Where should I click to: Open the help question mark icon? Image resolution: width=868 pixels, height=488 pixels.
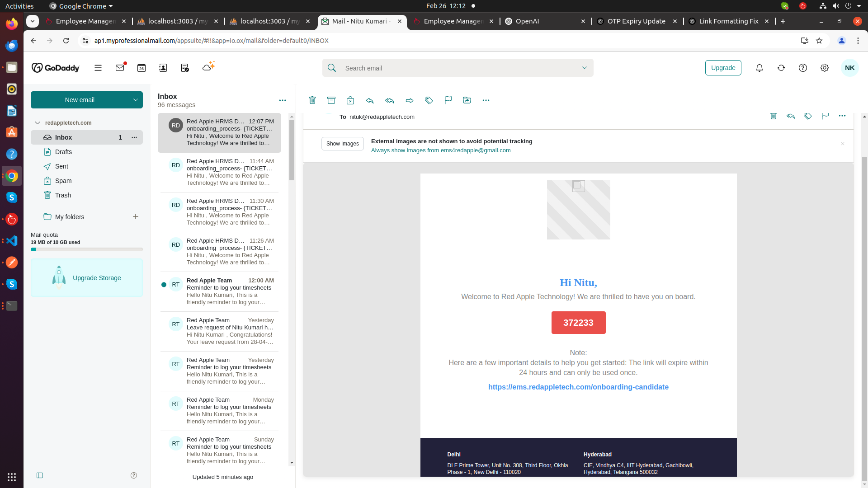(803, 68)
